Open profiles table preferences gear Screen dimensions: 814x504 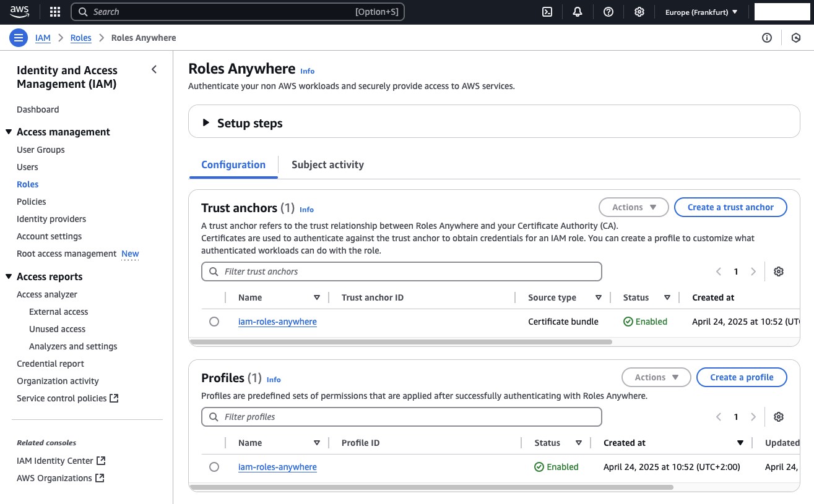coord(779,417)
